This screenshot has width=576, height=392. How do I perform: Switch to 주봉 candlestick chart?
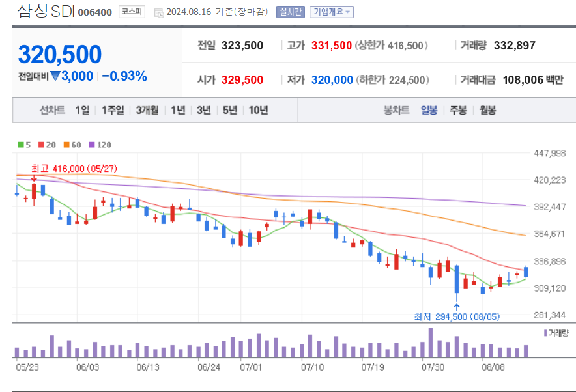(x=459, y=110)
